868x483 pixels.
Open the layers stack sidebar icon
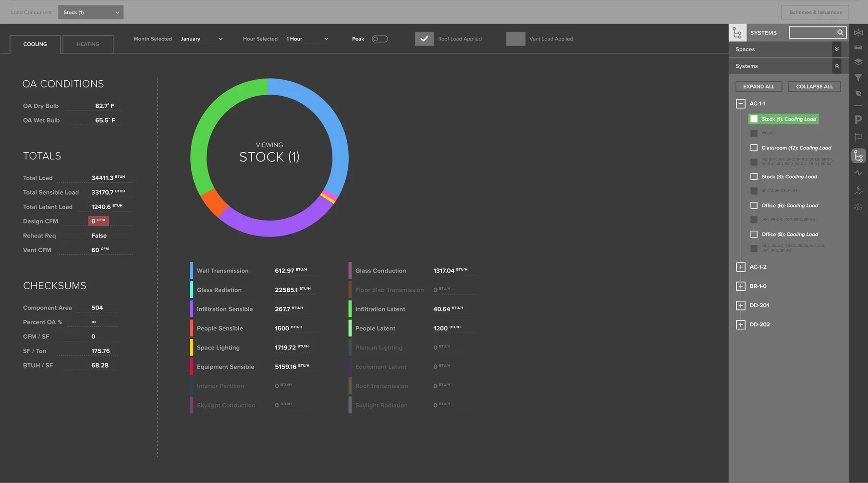858,62
